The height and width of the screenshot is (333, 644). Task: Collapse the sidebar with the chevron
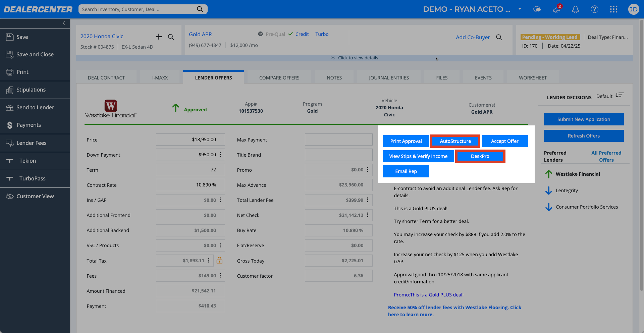coord(64,23)
